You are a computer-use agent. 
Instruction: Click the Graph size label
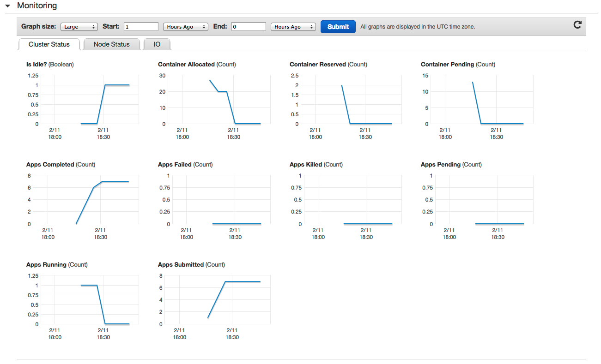pyautogui.click(x=39, y=27)
